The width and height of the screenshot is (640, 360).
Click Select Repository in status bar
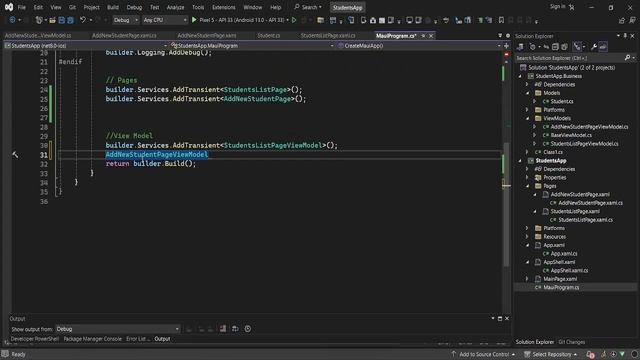(x=551, y=354)
